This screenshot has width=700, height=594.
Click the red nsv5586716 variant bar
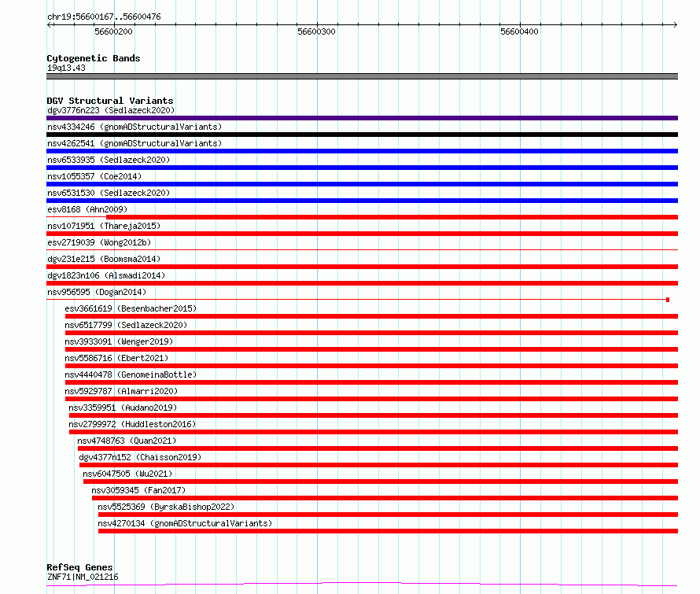[371, 366]
